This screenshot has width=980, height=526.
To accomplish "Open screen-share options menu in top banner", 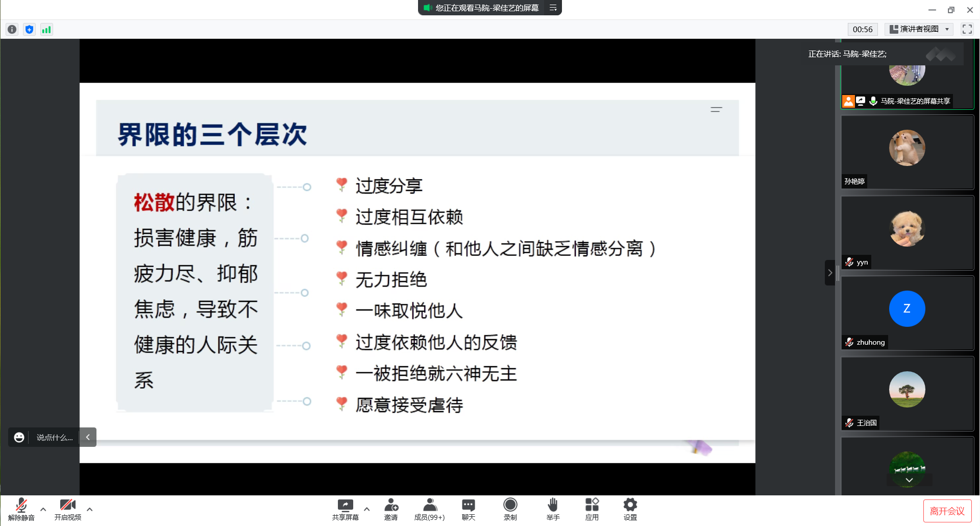I will pyautogui.click(x=553, y=8).
